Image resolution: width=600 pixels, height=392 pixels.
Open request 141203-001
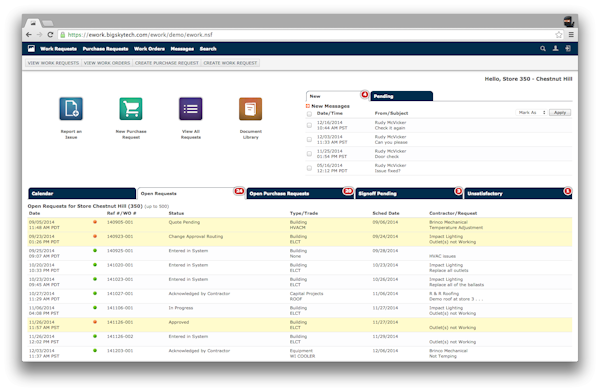coord(120,351)
